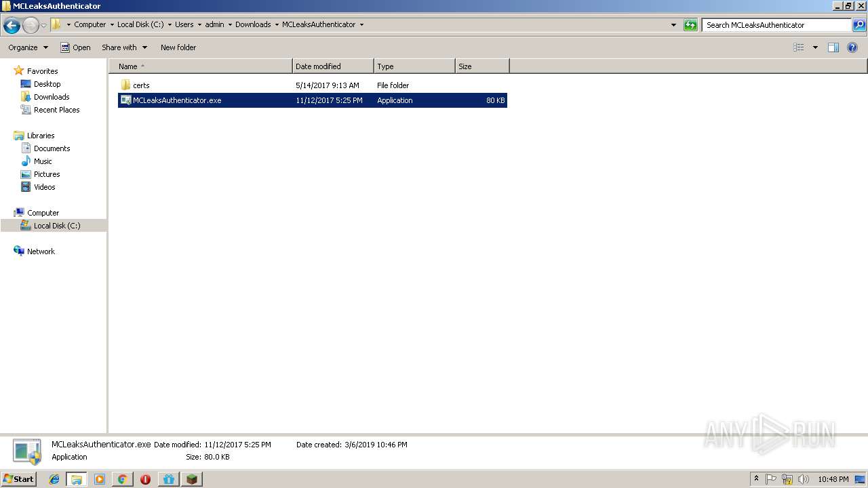868x488 pixels.
Task: Click the 10:48 PM clock
Action: (x=833, y=479)
